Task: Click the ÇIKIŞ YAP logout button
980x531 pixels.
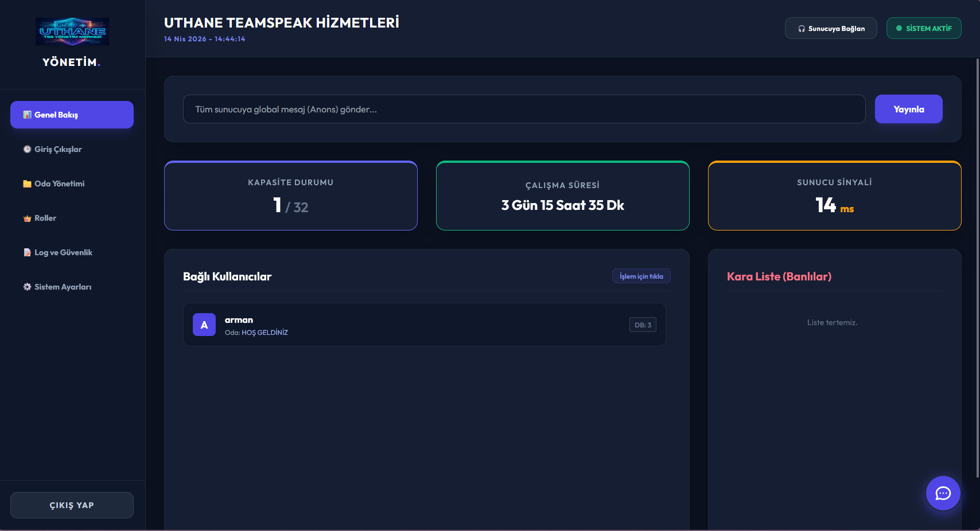Action: 72,505
